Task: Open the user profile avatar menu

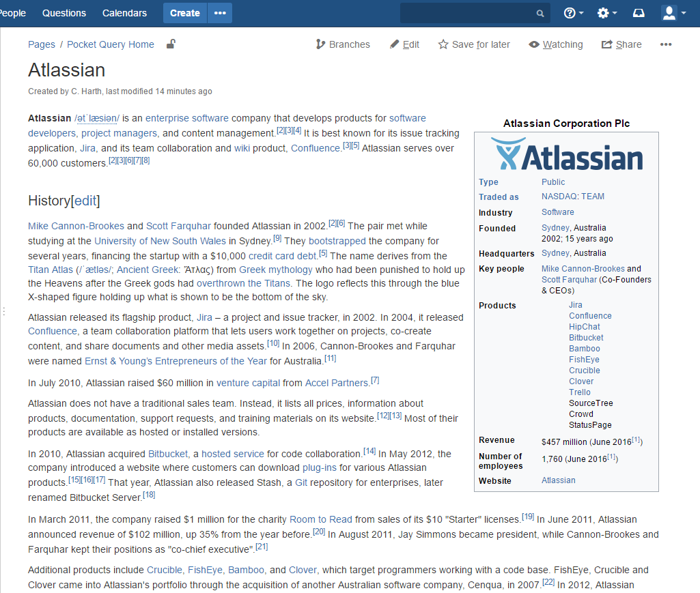Action: (673, 13)
